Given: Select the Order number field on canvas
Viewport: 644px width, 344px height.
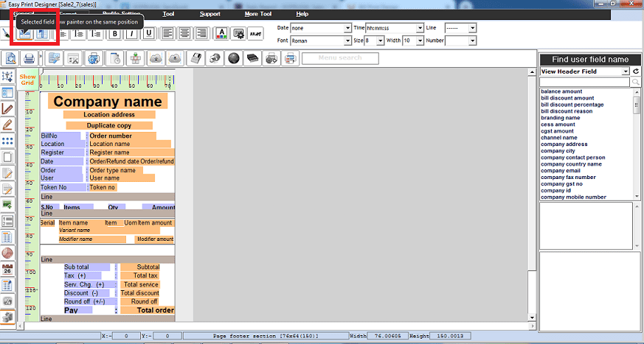Looking at the screenshot, I should click(122, 136).
